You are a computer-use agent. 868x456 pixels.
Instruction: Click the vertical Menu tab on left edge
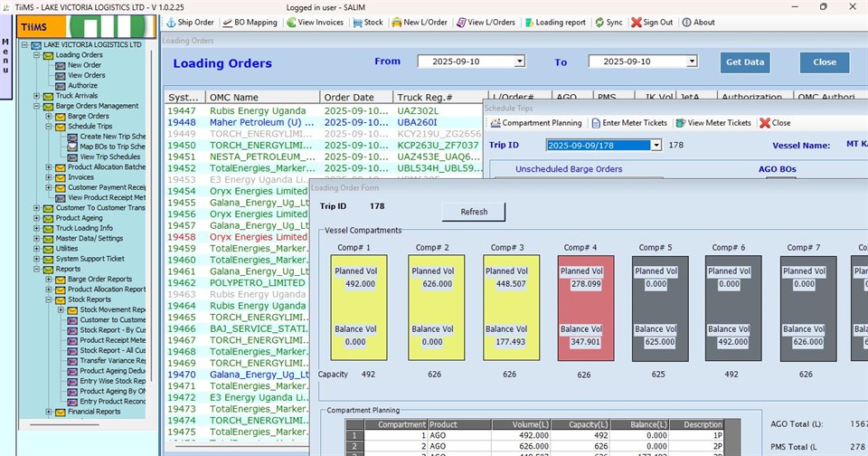(x=5, y=56)
